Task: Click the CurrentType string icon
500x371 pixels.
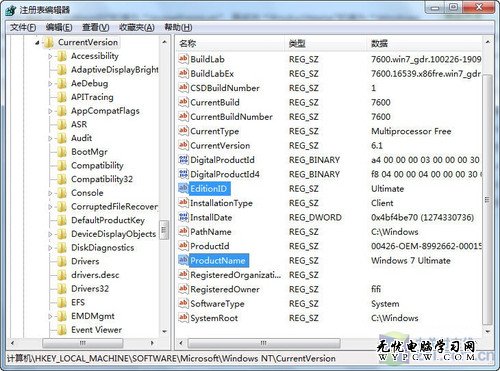Action: pyautogui.click(x=183, y=131)
